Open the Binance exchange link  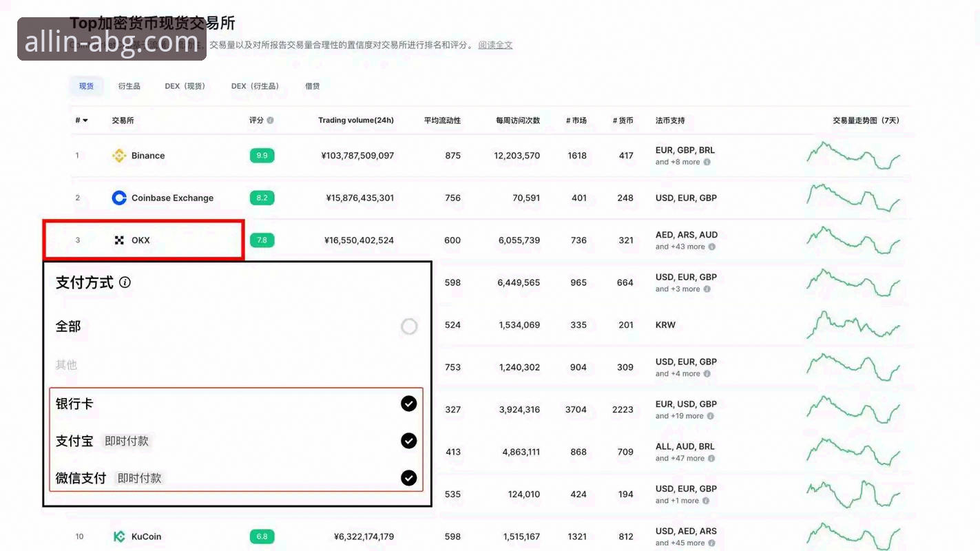148,156
